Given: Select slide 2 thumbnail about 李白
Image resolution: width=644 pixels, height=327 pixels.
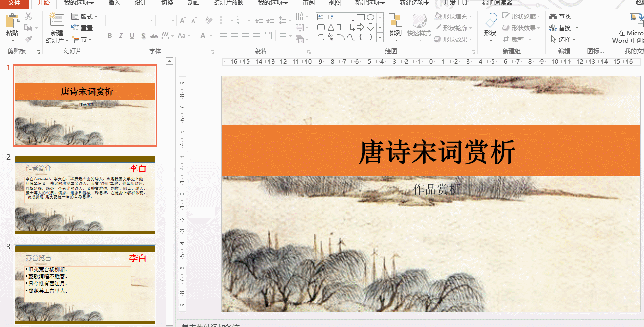Looking at the screenshot, I should point(85,195).
